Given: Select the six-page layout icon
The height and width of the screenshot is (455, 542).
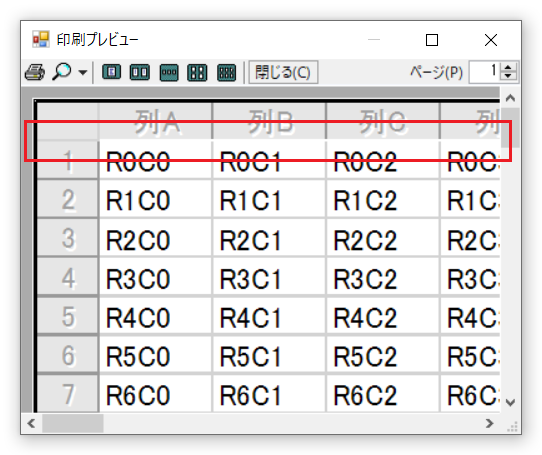Looking at the screenshot, I should (227, 73).
